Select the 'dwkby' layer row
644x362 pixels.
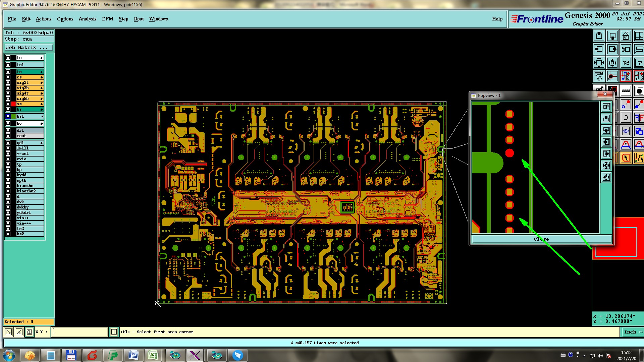coord(30,207)
